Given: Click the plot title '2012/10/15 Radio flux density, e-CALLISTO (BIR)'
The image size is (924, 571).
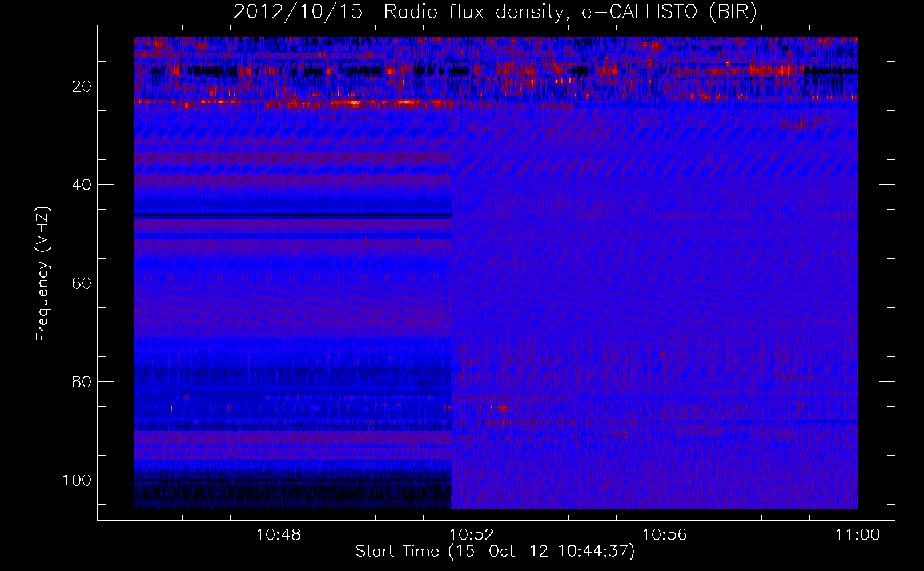Looking at the screenshot, I should pos(495,12).
